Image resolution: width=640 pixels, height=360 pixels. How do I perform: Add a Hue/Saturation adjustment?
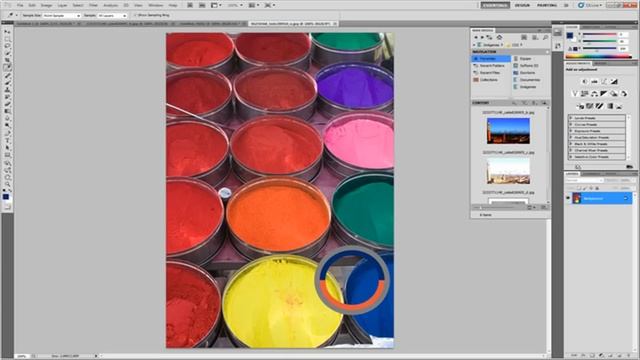(x=584, y=94)
